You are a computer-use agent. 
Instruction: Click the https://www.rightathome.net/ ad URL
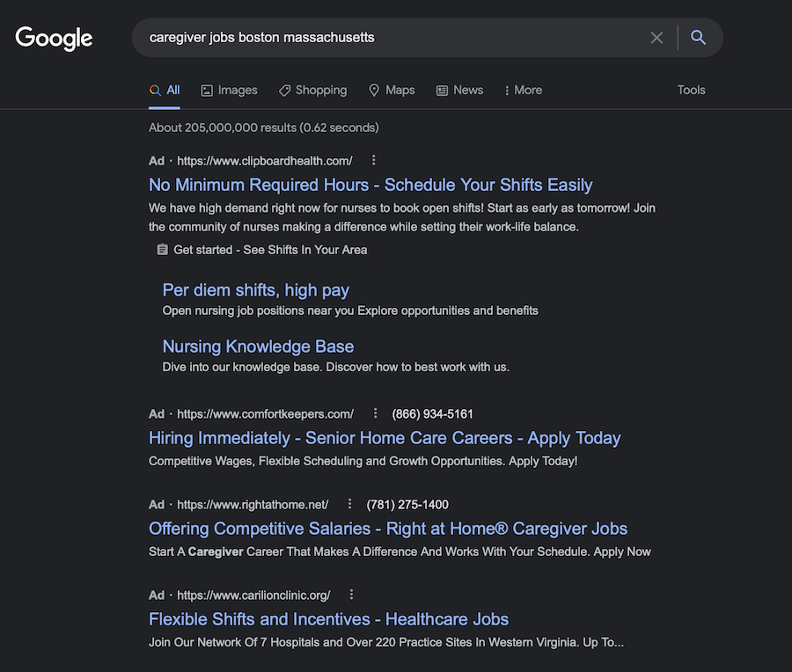pyautogui.click(x=253, y=505)
